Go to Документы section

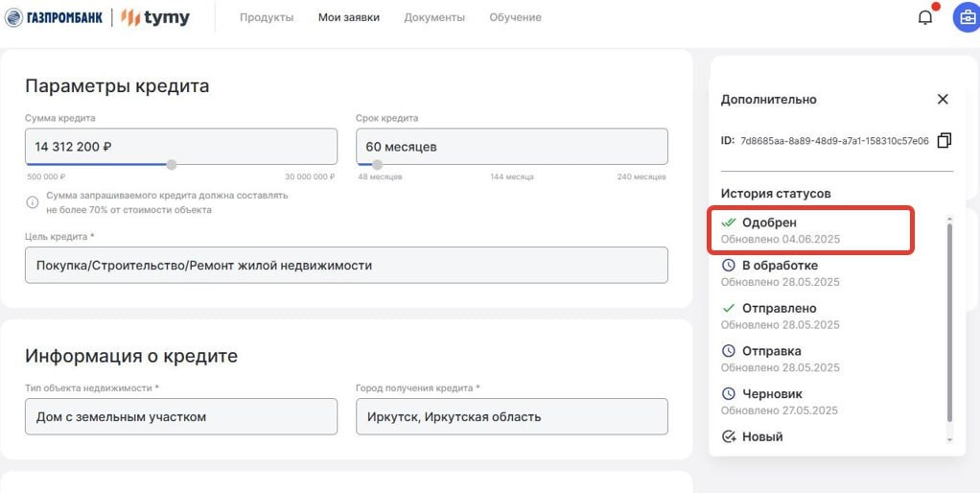coord(434,17)
